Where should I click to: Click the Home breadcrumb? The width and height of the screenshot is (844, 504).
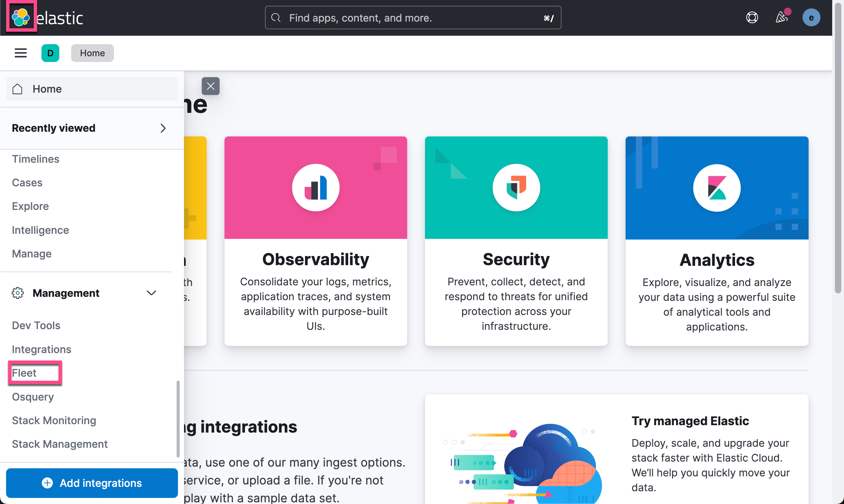pyautogui.click(x=92, y=53)
